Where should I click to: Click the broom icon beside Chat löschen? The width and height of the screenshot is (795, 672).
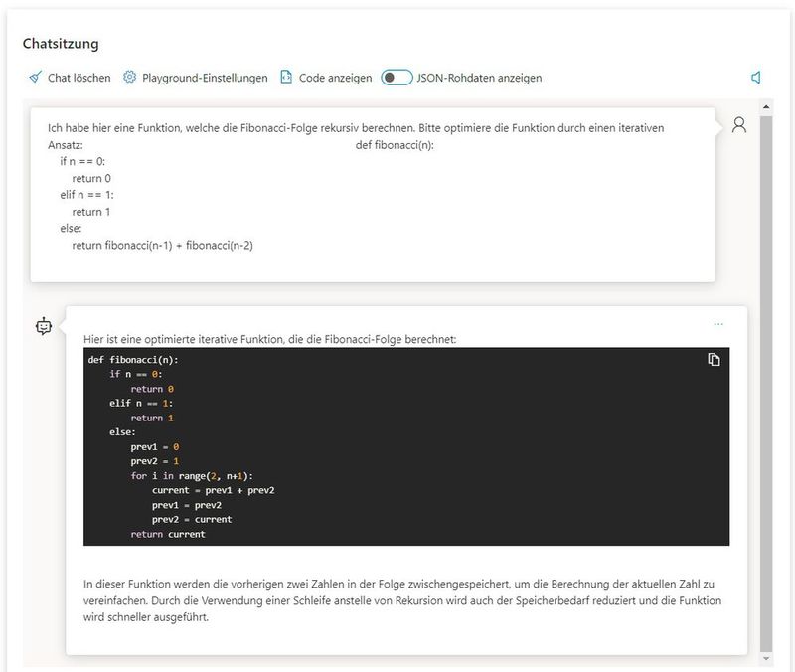[35, 78]
